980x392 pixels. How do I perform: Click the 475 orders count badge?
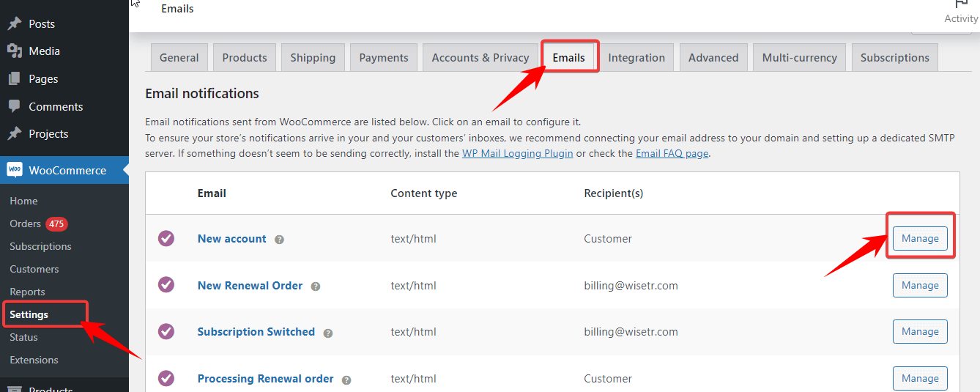click(x=56, y=223)
